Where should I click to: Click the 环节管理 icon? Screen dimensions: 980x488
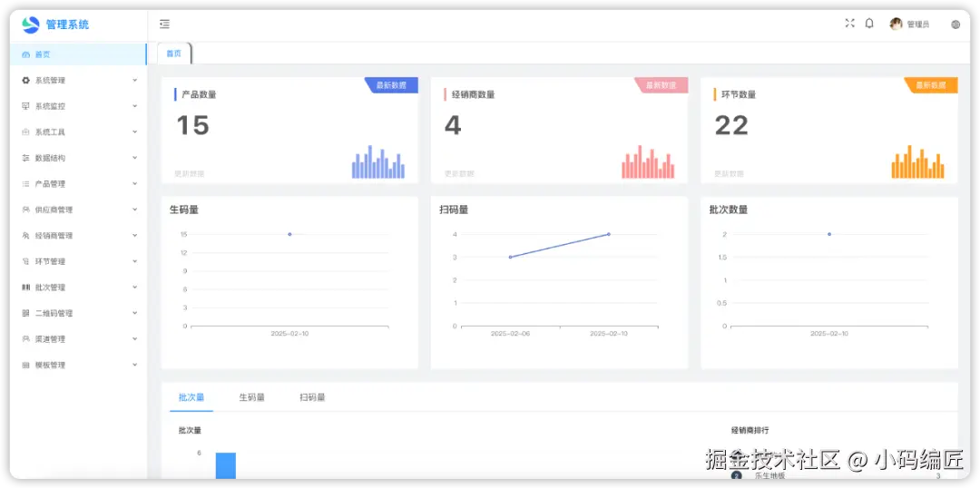click(x=25, y=261)
